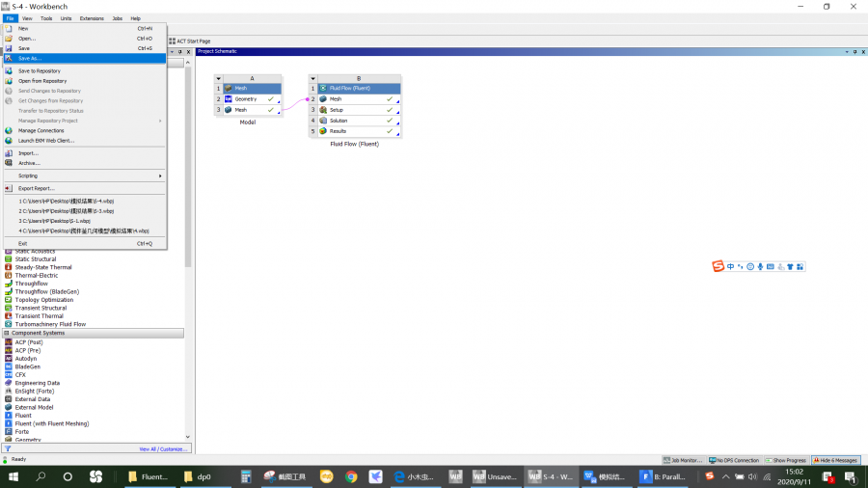Click Autodyn component
Viewport: 868px width, 488px height.
point(25,359)
